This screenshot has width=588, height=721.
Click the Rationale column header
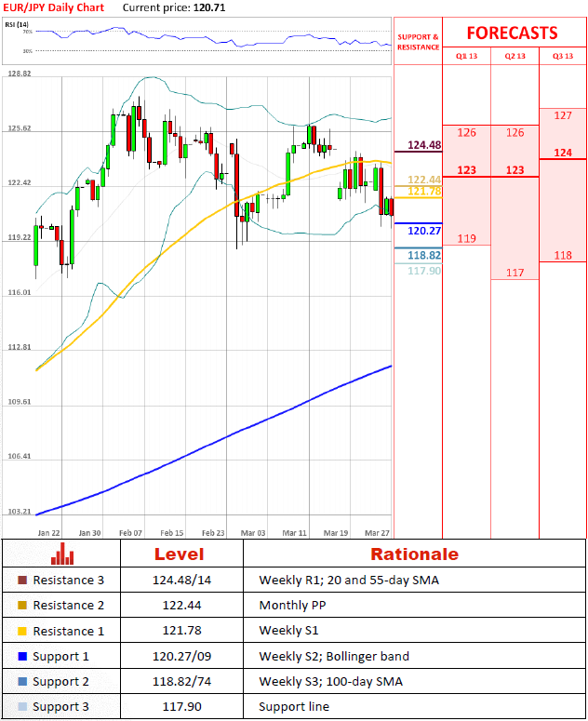click(x=414, y=554)
